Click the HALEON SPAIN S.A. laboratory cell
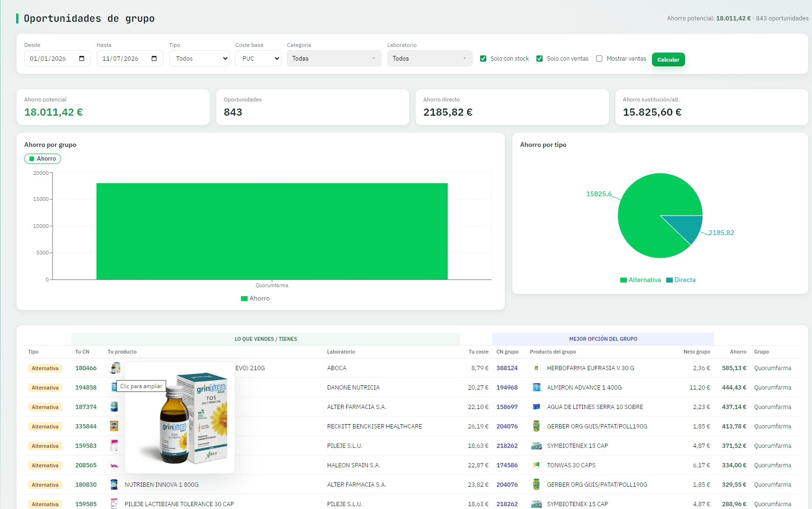The height and width of the screenshot is (509, 812). click(x=354, y=465)
